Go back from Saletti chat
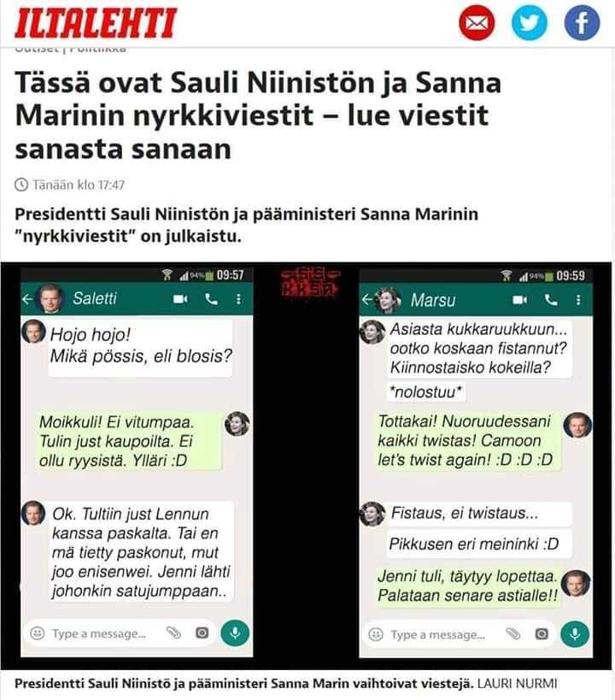 27,298
